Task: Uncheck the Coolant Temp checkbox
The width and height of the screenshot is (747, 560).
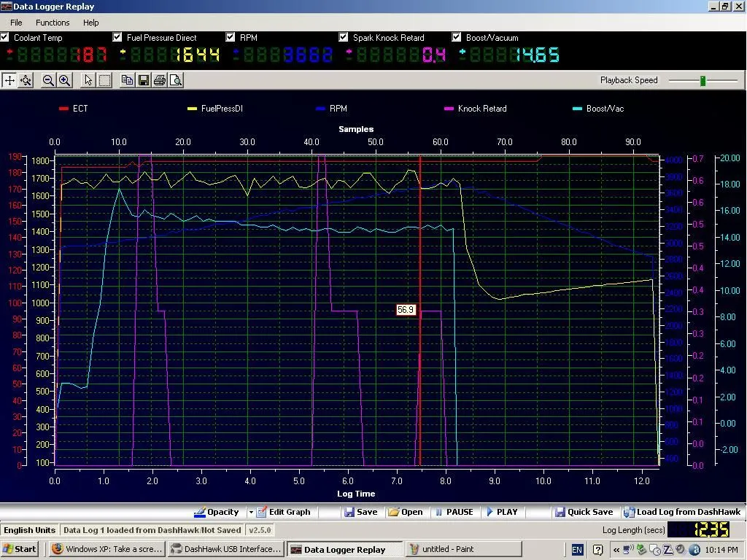Action: coord(5,36)
